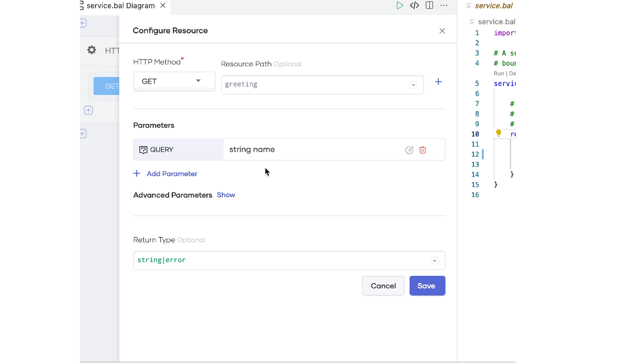This screenshot has height=363, width=644.
Task: Switch to the service.bal Diagram tab
Action: tap(118, 5)
